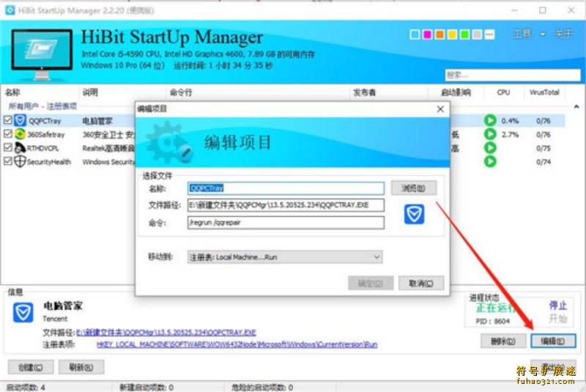Click the 文件路径 input field in dialog

(x=286, y=205)
